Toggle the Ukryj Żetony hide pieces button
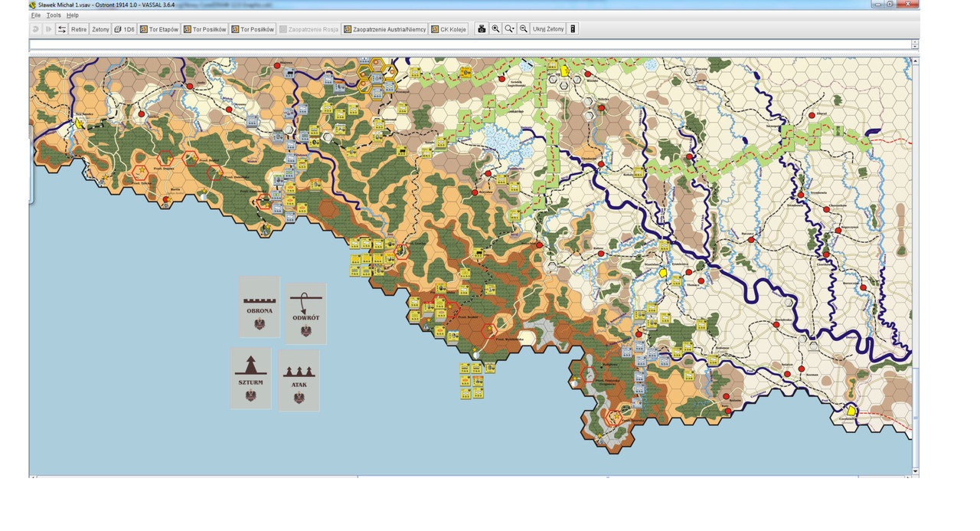980x531 pixels. tap(548, 29)
